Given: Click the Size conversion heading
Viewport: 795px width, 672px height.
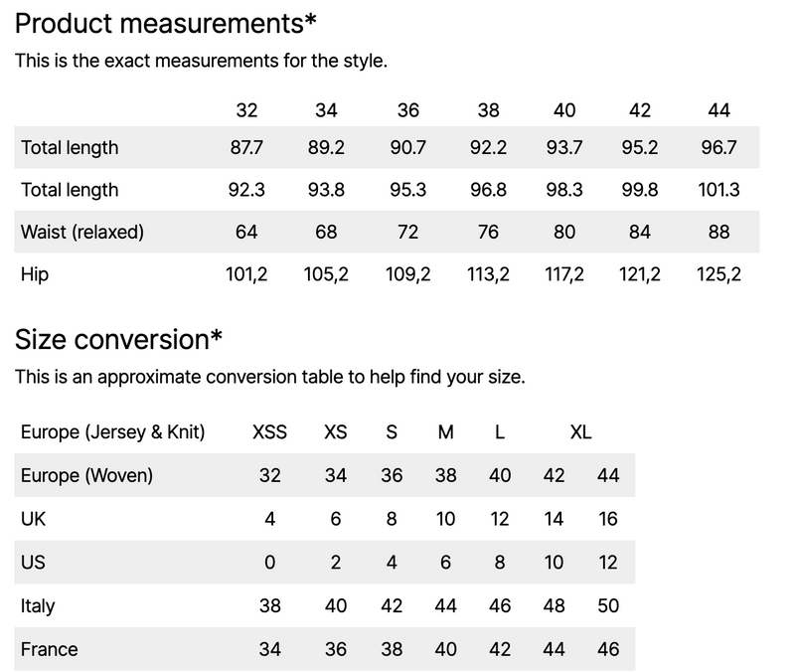Looking at the screenshot, I should [118, 339].
